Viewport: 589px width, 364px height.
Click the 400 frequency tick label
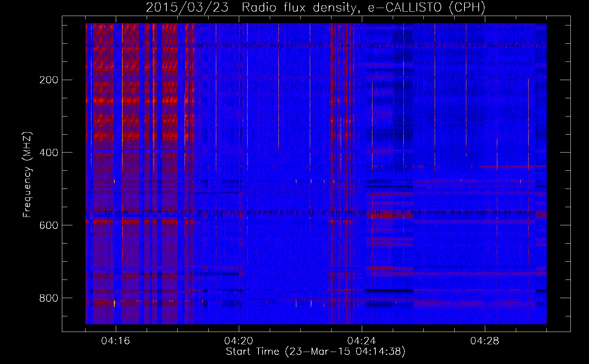(x=49, y=153)
